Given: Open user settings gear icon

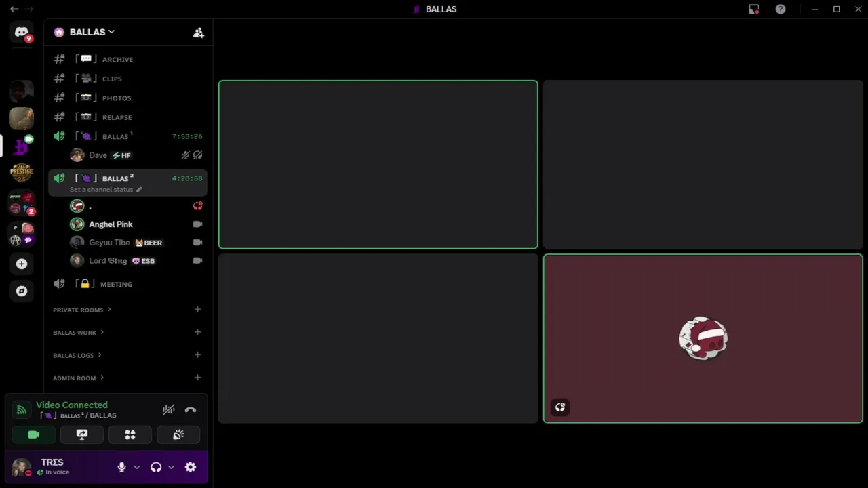Looking at the screenshot, I should (191, 467).
